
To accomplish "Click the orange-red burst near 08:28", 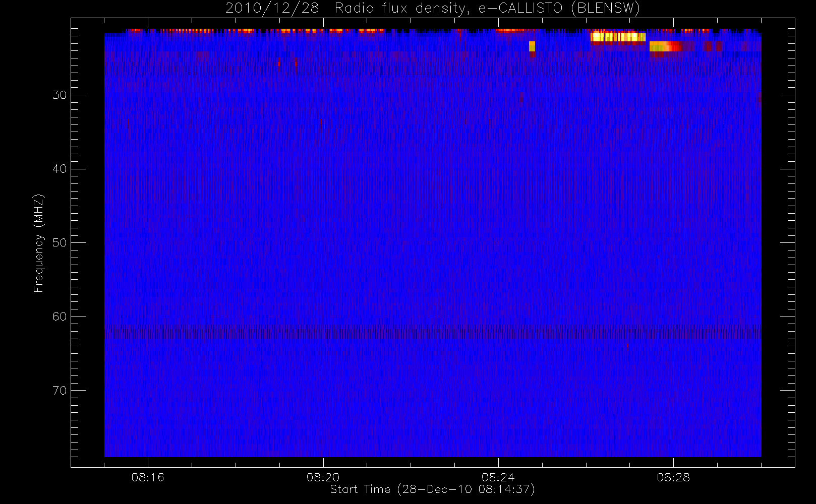I will (666, 46).
